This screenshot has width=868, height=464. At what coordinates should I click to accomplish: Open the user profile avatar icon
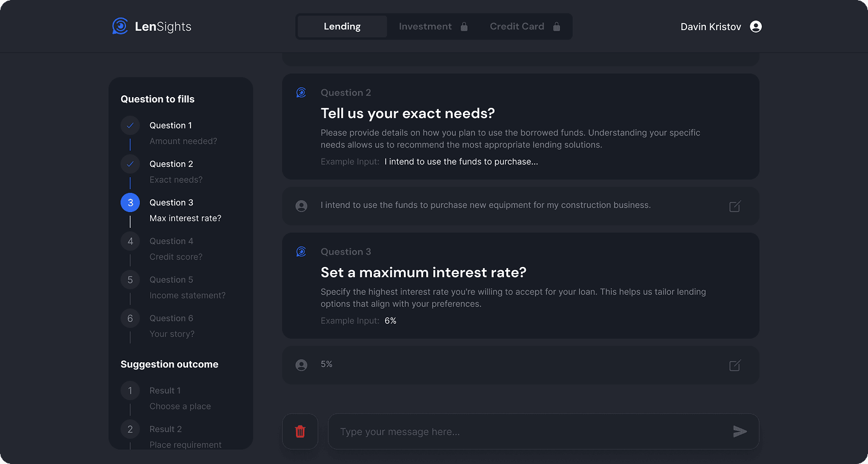point(755,27)
